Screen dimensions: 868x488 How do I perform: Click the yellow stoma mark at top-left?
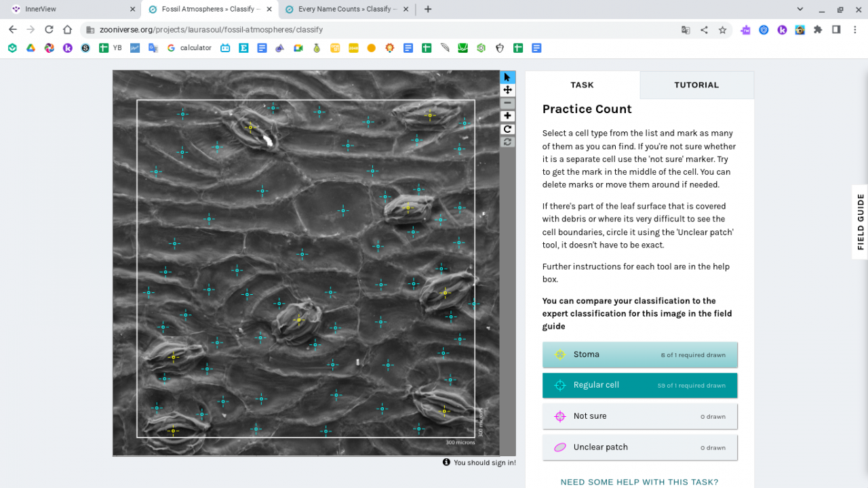[250, 127]
